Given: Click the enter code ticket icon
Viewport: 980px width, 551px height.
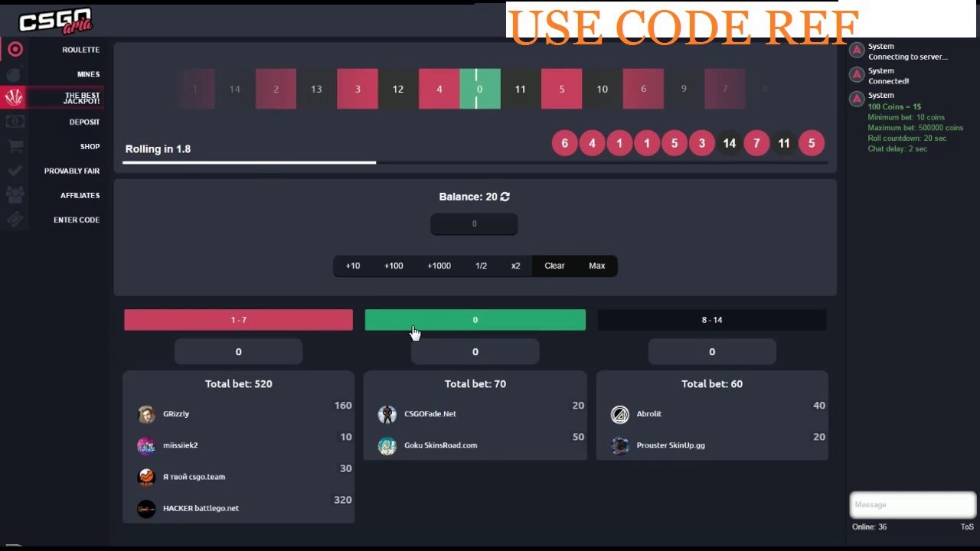Looking at the screenshot, I should point(15,220).
